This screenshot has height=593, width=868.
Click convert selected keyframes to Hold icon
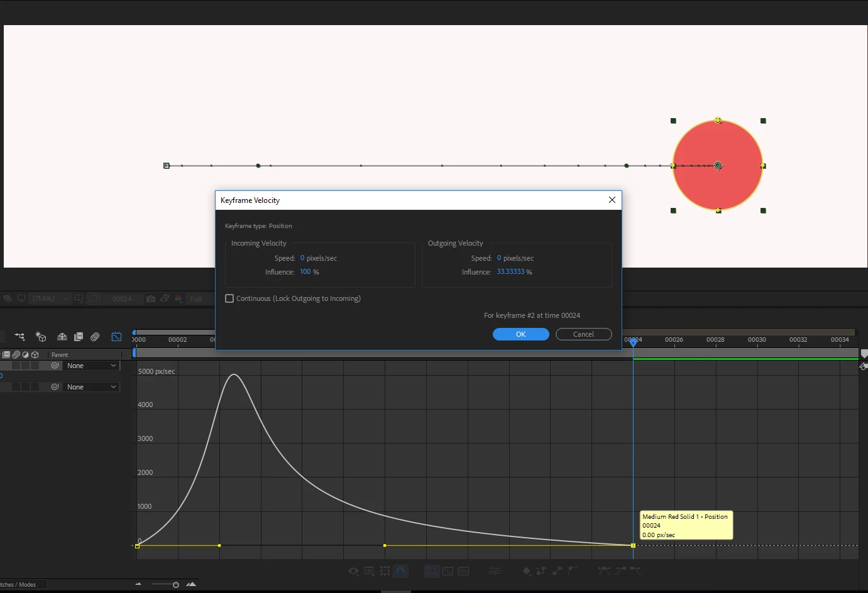coord(541,571)
